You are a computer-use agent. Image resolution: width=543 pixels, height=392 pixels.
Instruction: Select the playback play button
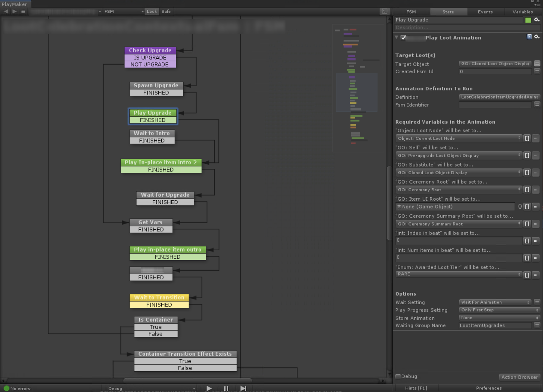pos(210,388)
